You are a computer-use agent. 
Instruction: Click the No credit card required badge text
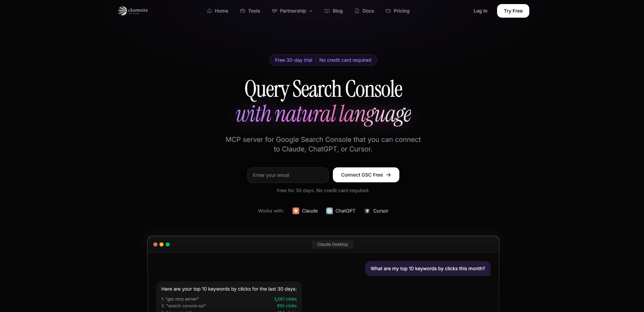coord(345,60)
